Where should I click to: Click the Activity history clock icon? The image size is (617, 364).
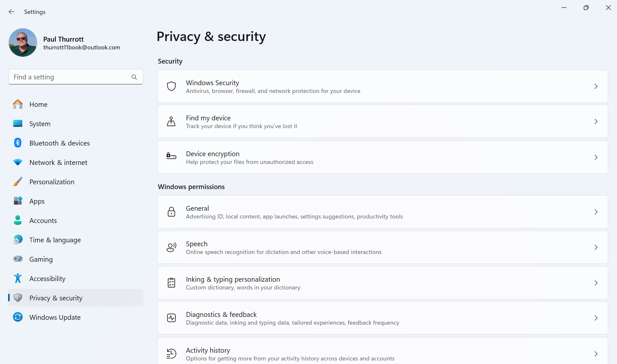tap(171, 353)
